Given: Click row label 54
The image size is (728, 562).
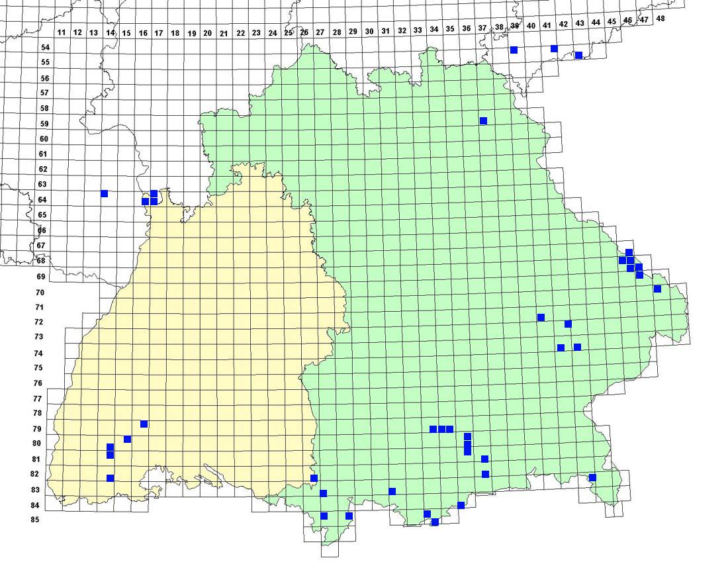Looking at the screenshot, I should click(x=45, y=48).
